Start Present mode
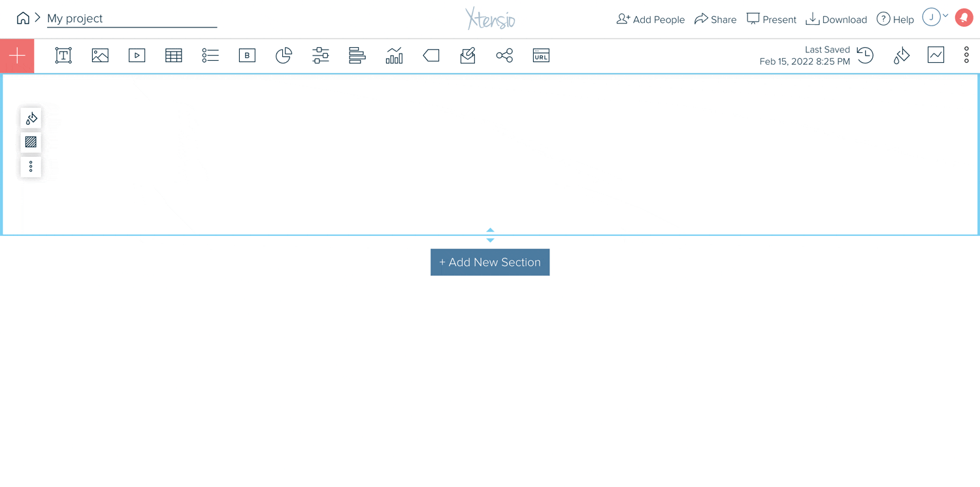The width and height of the screenshot is (980, 487). (x=772, y=20)
